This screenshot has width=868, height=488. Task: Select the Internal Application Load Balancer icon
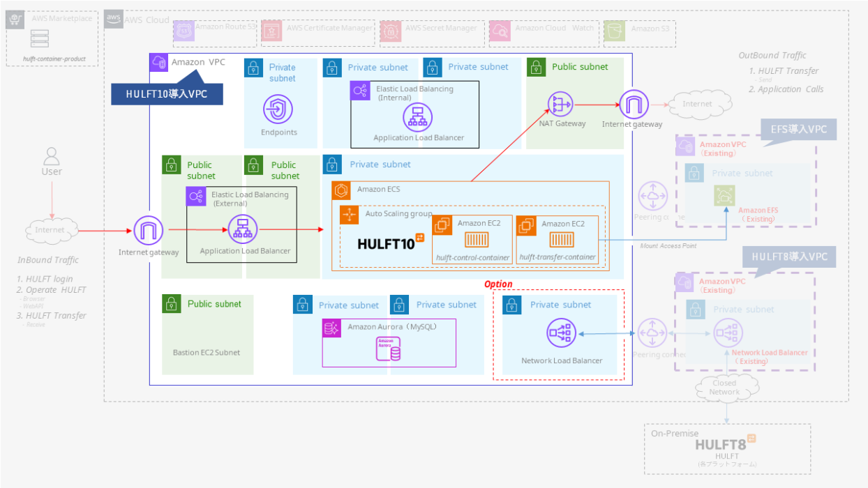click(x=418, y=117)
